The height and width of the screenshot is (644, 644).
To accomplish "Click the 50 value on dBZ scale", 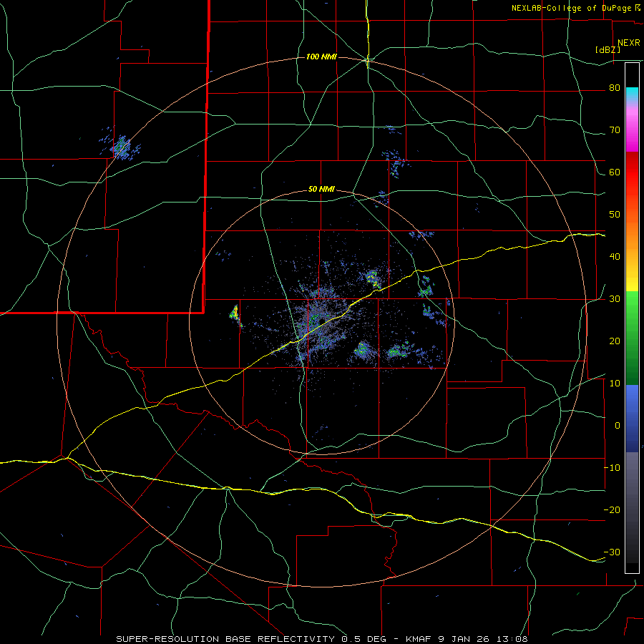I will tap(615, 215).
